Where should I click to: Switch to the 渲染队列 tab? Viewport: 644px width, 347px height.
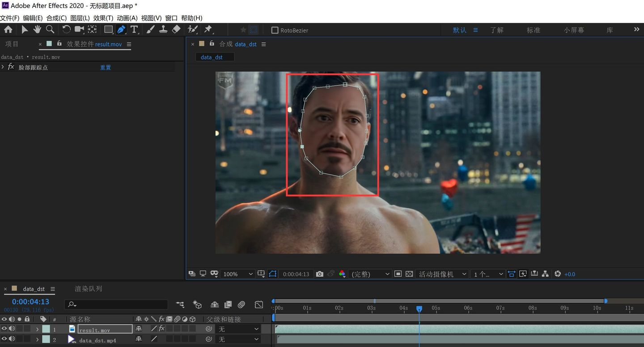[x=88, y=289]
